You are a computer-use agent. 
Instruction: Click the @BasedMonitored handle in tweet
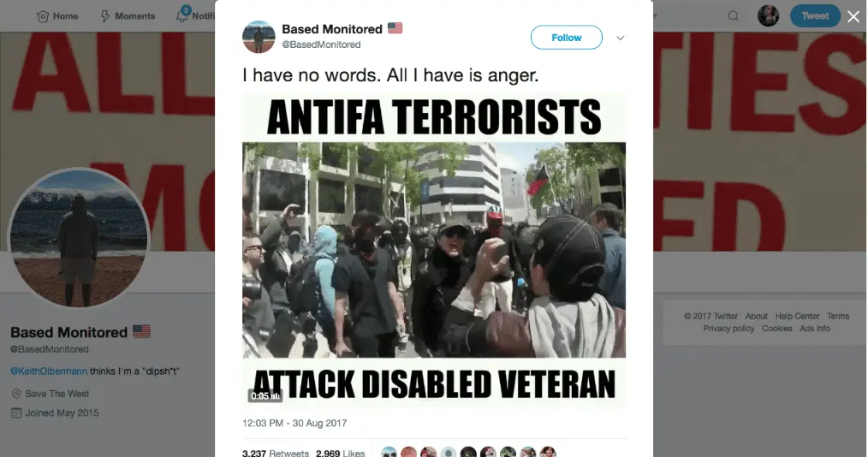pyautogui.click(x=321, y=45)
